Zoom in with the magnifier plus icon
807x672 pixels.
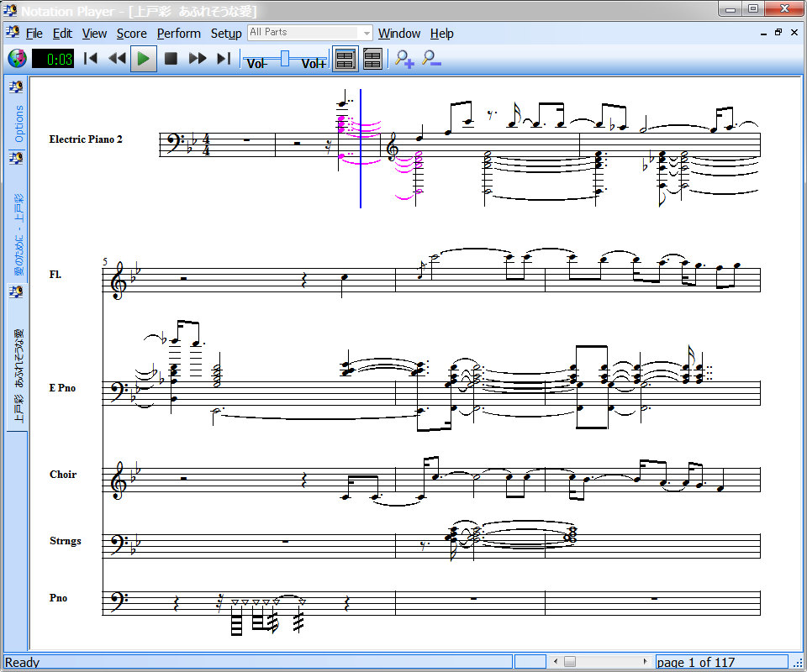[404, 59]
